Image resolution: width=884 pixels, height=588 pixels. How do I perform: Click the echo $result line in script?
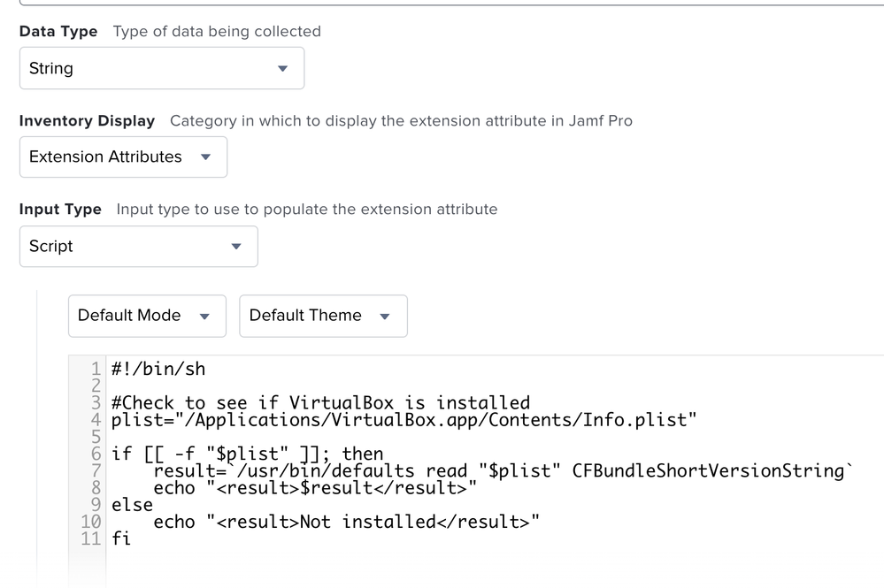point(315,488)
